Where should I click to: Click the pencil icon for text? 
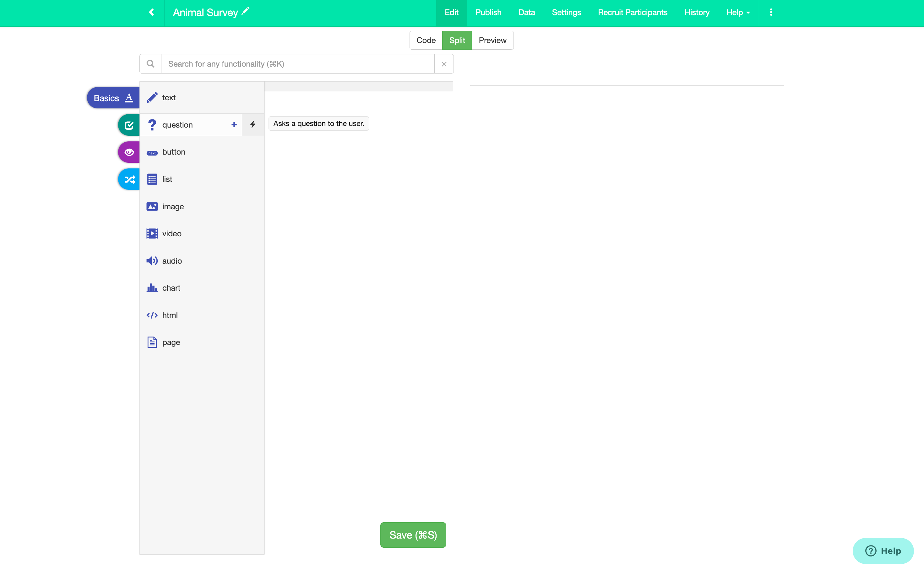pyautogui.click(x=152, y=98)
